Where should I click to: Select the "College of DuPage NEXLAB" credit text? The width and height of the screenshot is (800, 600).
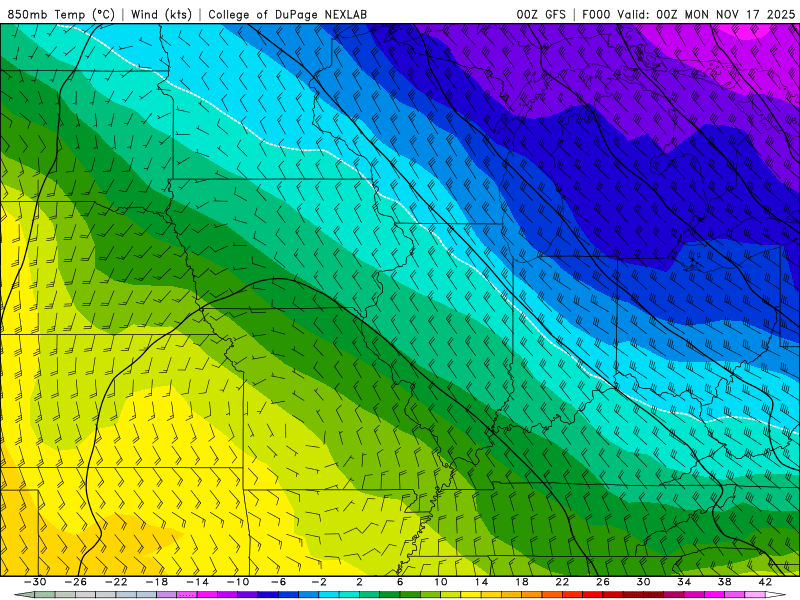(x=287, y=14)
